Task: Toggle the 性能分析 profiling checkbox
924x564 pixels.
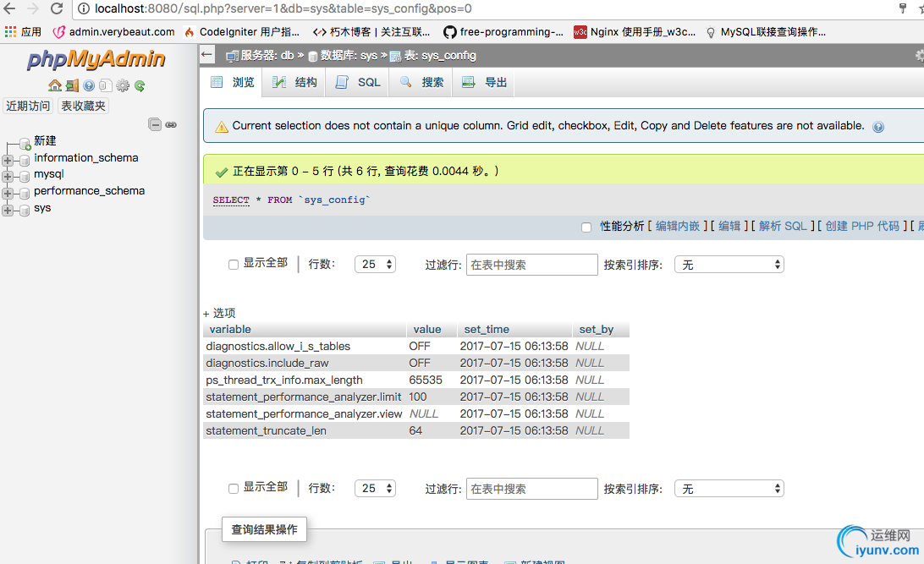Action: point(586,227)
